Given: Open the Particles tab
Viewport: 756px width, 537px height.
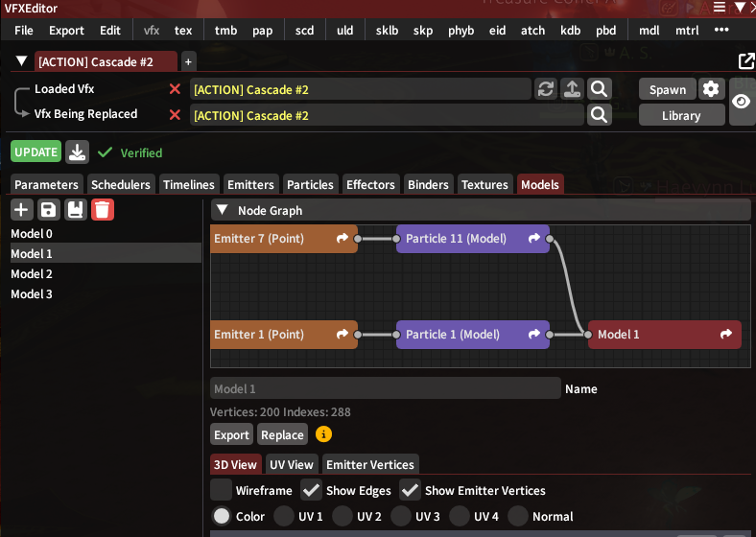Looking at the screenshot, I should click(x=310, y=184).
